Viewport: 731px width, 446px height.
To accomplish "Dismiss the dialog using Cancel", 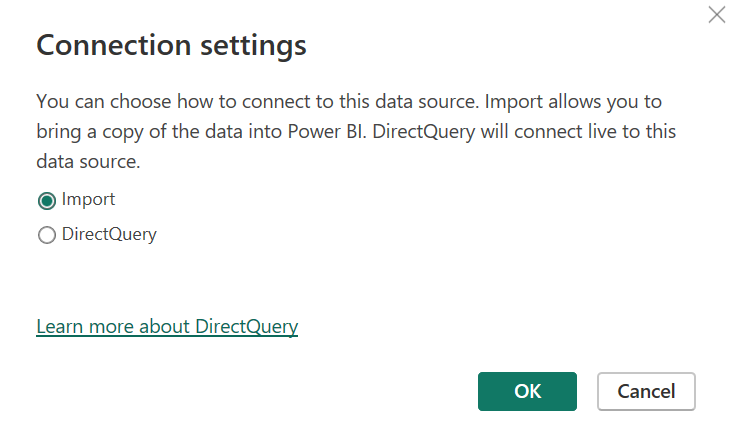I will pyautogui.click(x=646, y=391).
